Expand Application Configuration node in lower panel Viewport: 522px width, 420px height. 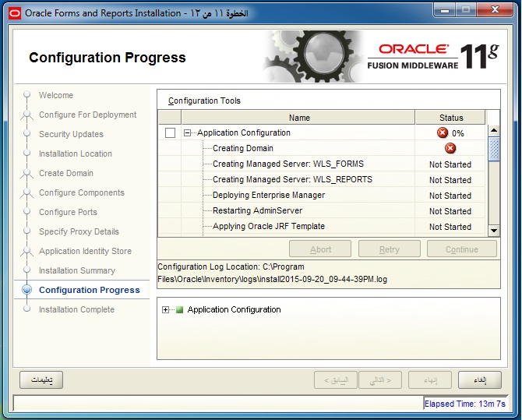click(x=165, y=310)
